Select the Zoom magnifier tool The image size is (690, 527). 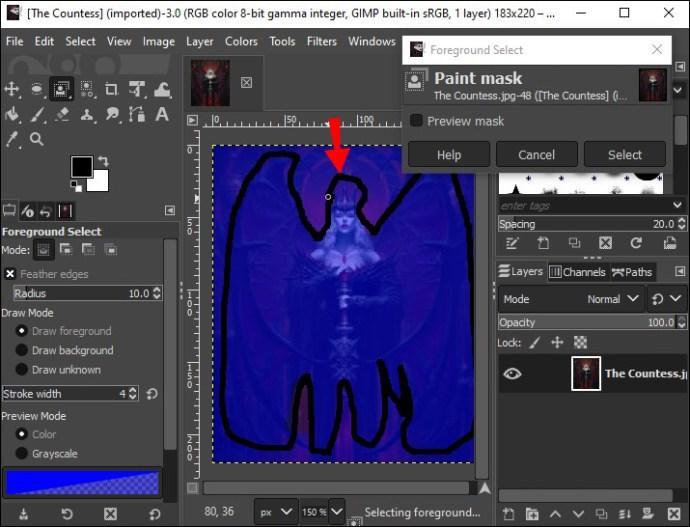(37, 139)
